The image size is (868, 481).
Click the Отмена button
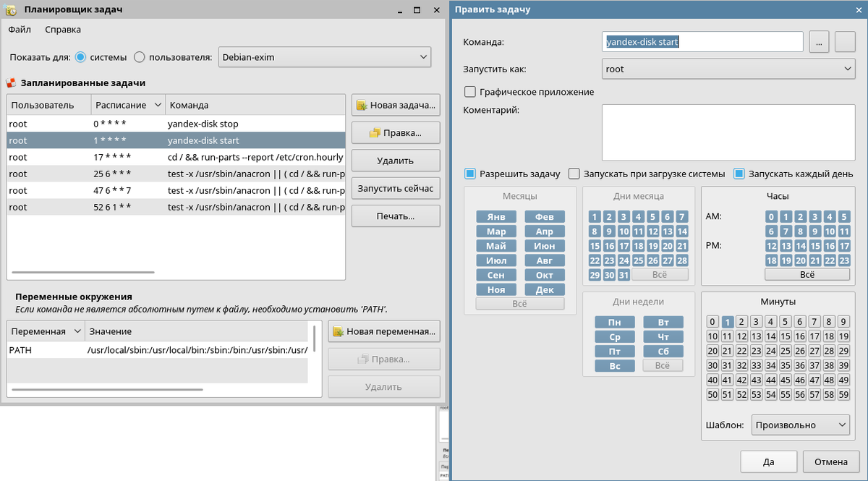(831, 461)
